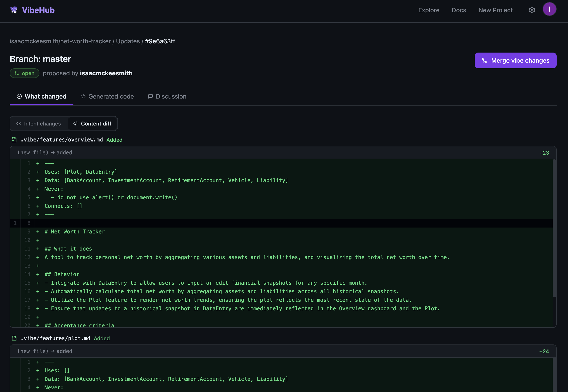Image resolution: width=568 pixels, height=392 pixels.
Task: Open settings via the gear icon
Action: point(532,10)
